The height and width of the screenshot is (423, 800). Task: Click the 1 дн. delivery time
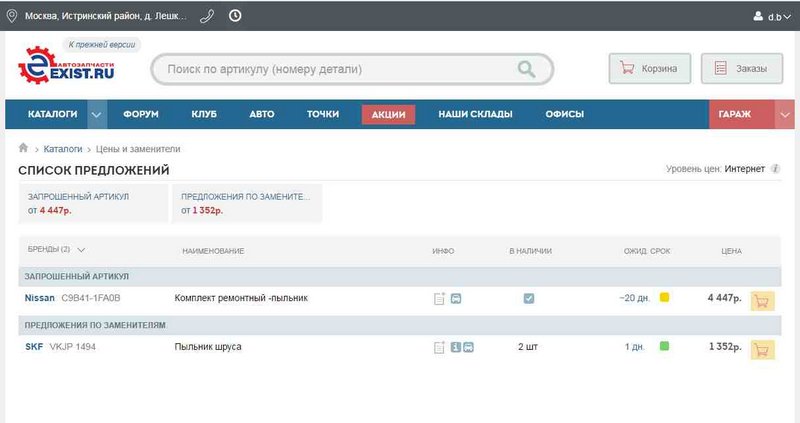(x=635, y=347)
